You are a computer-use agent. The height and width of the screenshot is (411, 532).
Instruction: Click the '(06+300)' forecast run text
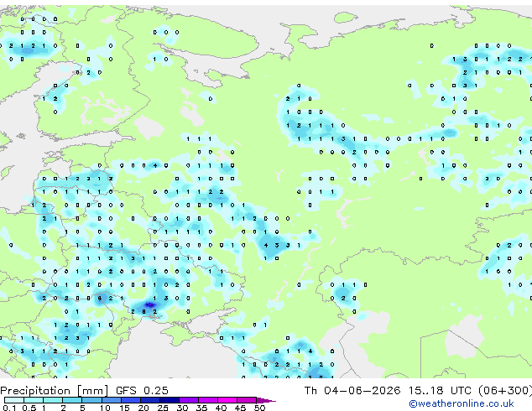click(x=505, y=390)
